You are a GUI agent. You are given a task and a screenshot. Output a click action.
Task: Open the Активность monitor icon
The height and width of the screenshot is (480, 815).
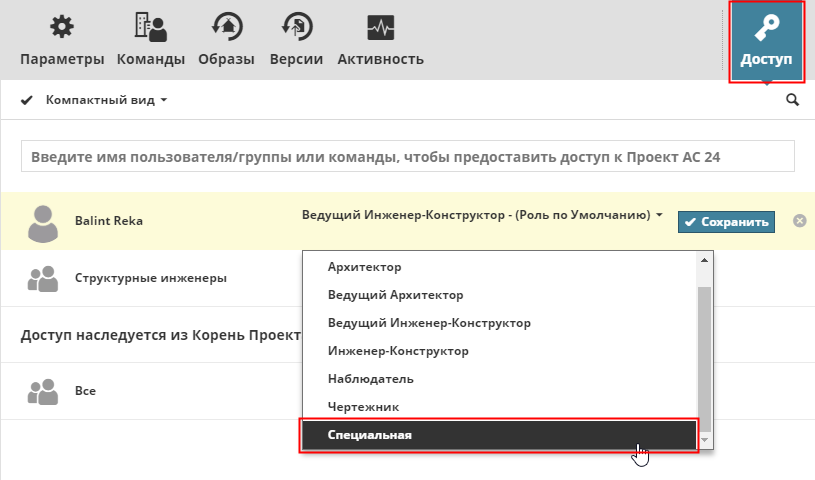pyautogui.click(x=380, y=28)
